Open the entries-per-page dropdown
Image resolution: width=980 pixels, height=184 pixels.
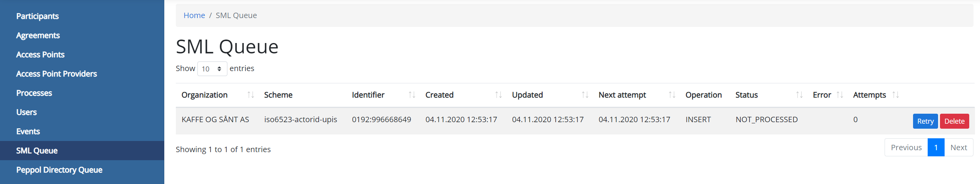pos(212,69)
